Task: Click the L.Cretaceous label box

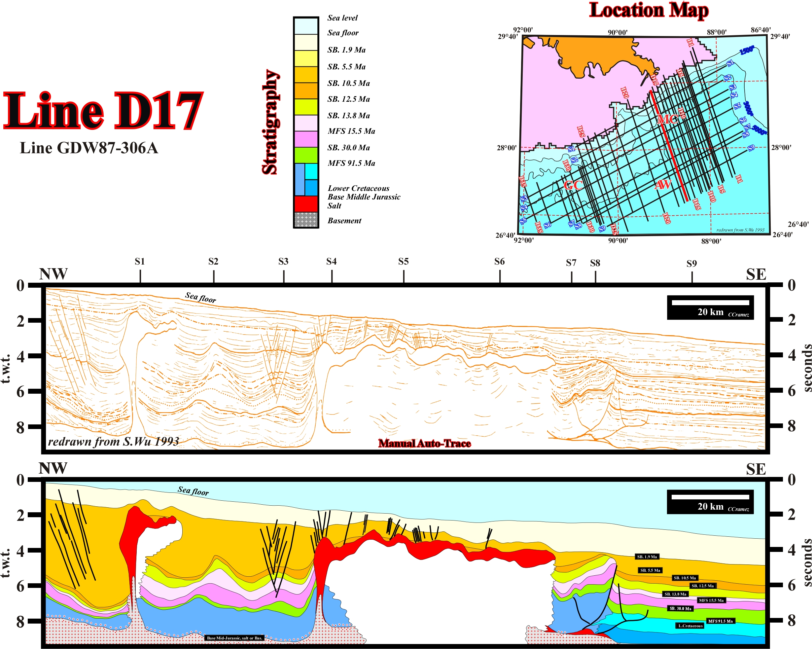Action: (x=690, y=626)
